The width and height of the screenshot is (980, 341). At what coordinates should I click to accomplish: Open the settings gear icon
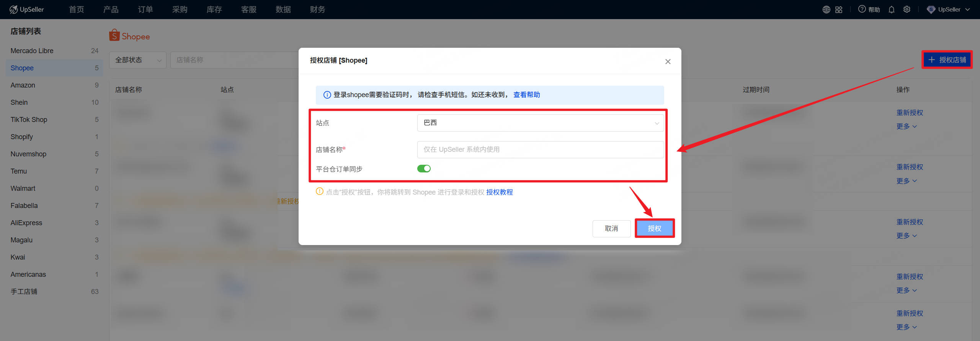coord(907,10)
